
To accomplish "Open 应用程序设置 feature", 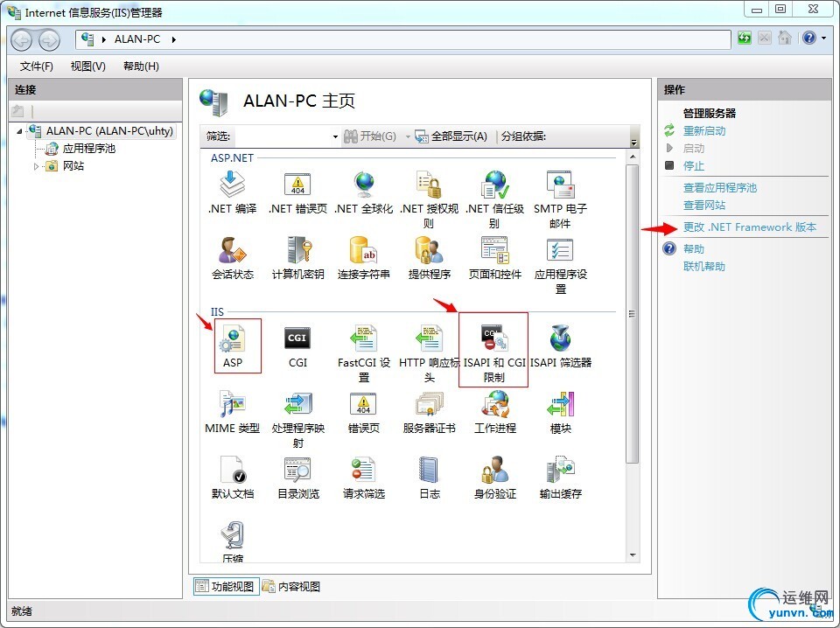I will 560,266.
